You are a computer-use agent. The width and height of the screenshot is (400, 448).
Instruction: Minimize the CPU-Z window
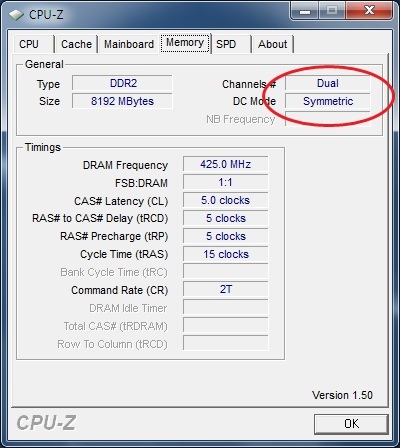[x=305, y=11]
